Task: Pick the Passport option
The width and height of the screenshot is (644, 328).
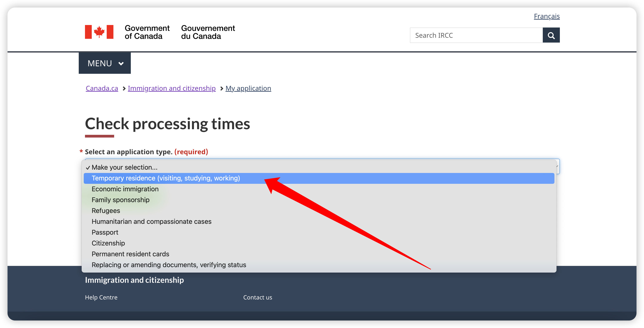Action: coord(319,232)
